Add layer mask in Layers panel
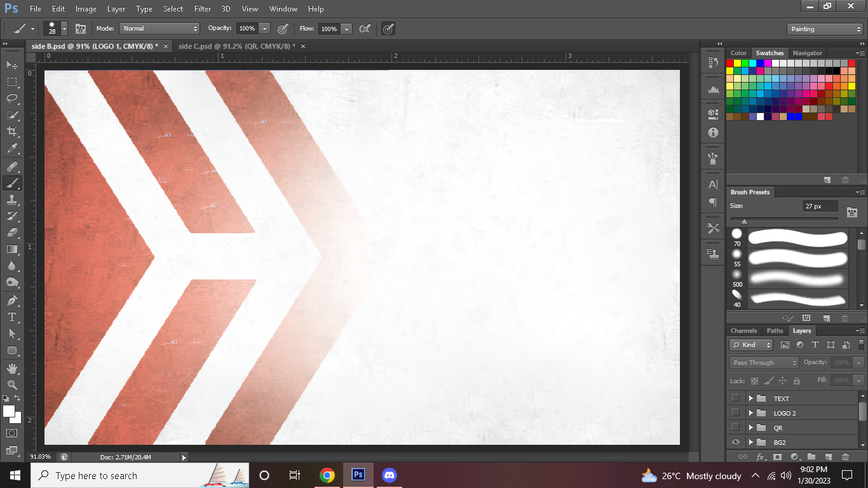 tap(778, 456)
